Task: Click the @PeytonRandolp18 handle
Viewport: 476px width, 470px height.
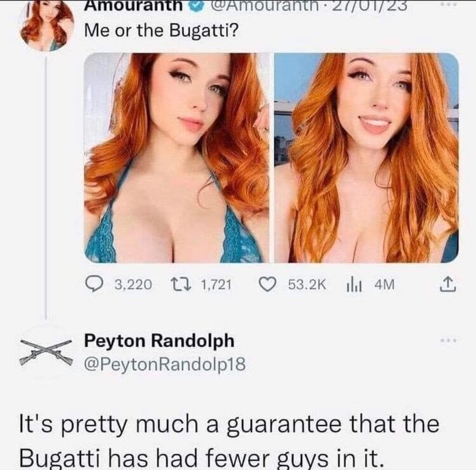Action: tap(165, 364)
